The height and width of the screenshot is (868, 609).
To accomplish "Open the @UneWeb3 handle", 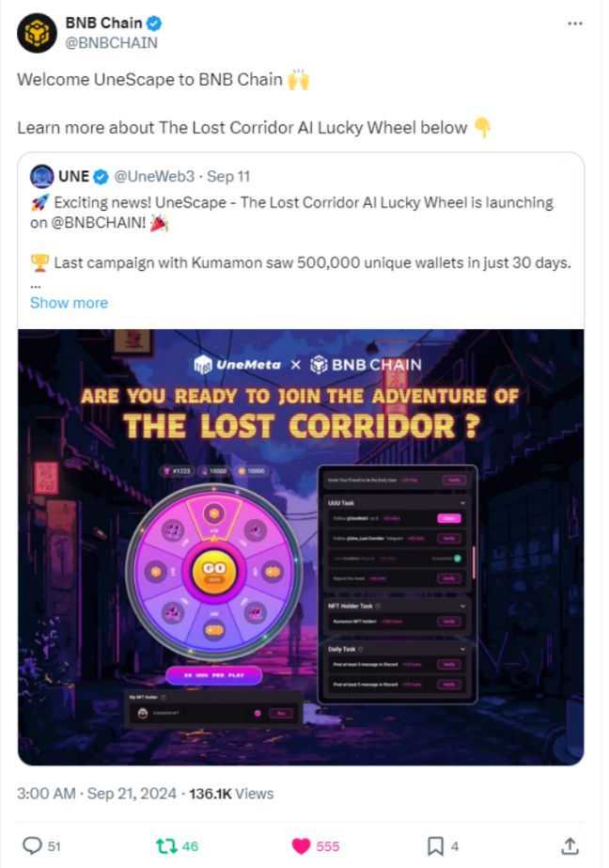I will point(152,176).
